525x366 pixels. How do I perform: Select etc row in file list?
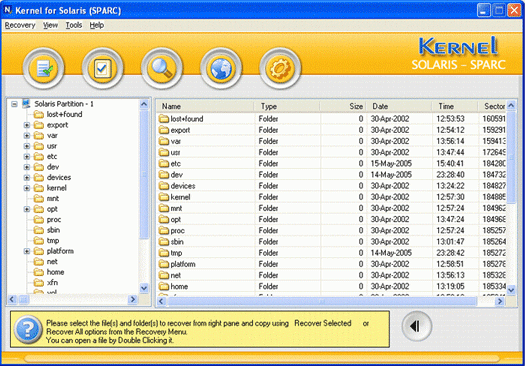pyautogui.click(x=331, y=163)
